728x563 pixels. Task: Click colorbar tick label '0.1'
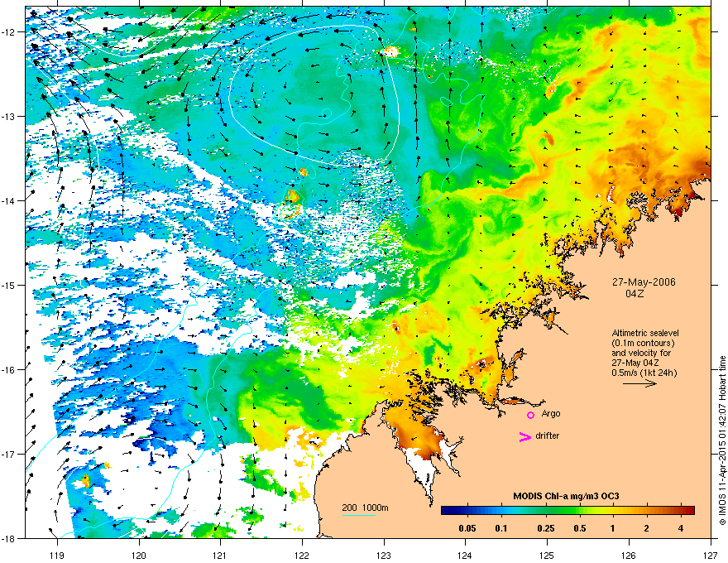pyautogui.click(x=501, y=528)
